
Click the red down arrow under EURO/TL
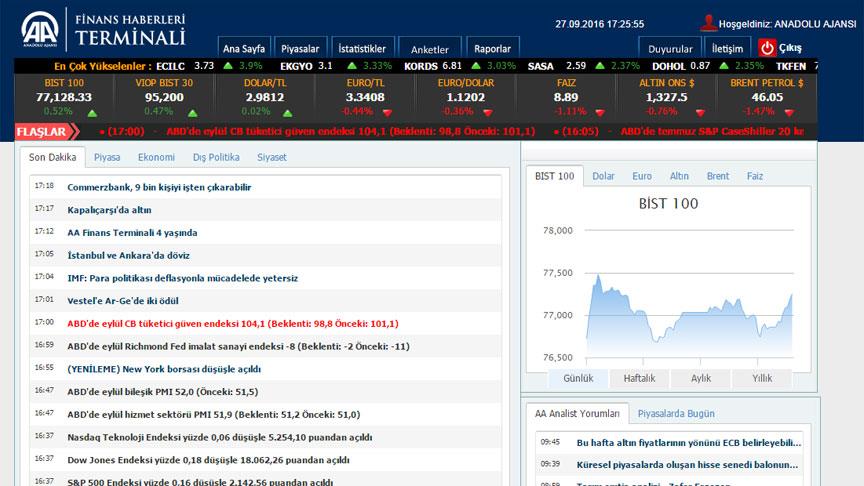(x=386, y=112)
